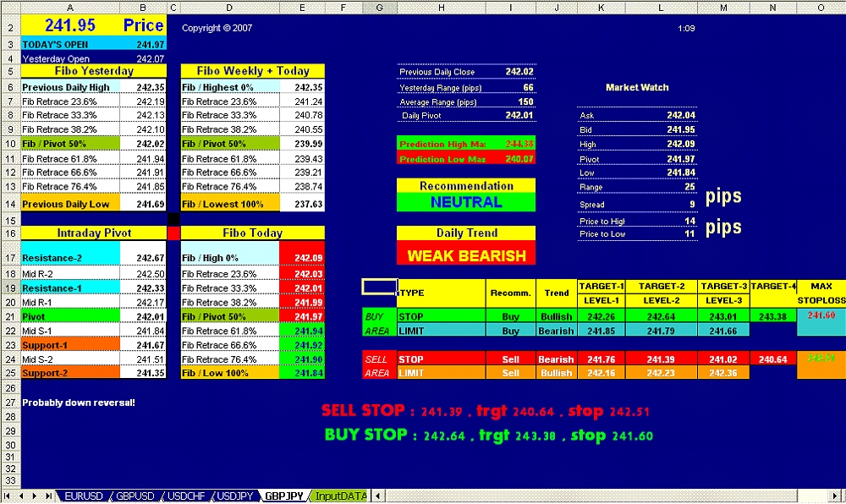Image resolution: width=846 pixels, height=504 pixels.
Task: Select column H header
Action: coord(442,8)
